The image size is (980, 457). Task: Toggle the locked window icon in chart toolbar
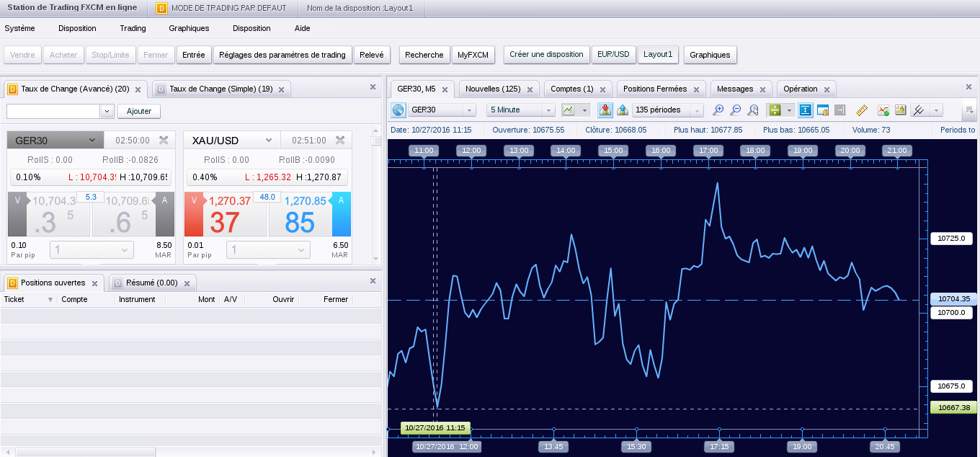(823, 110)
